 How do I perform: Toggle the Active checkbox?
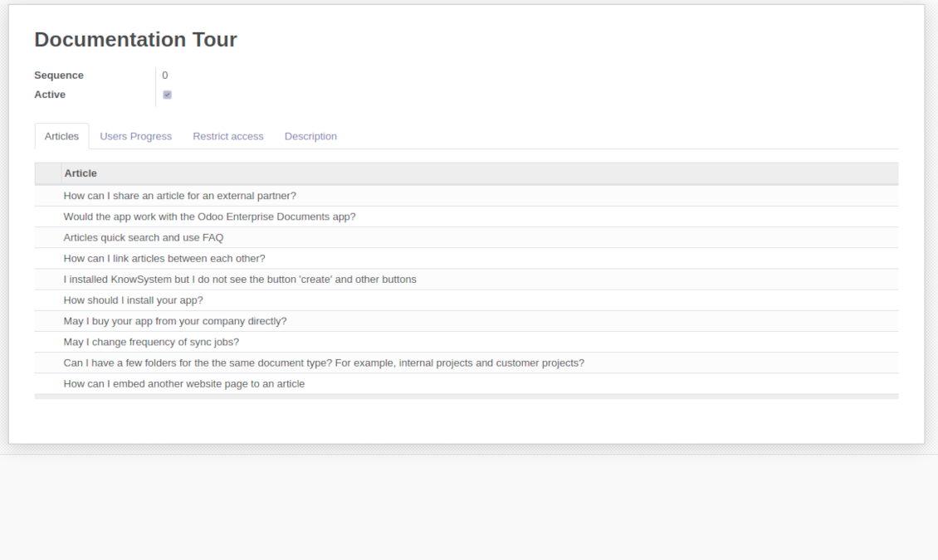pos(168,95)
